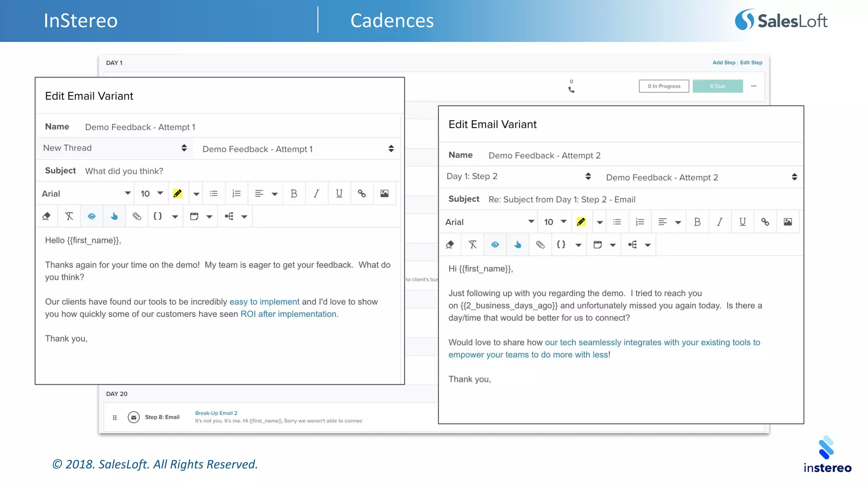
Task: Click numbered list icon in Attempt 2 editor
Action: (x=640, y=222)
